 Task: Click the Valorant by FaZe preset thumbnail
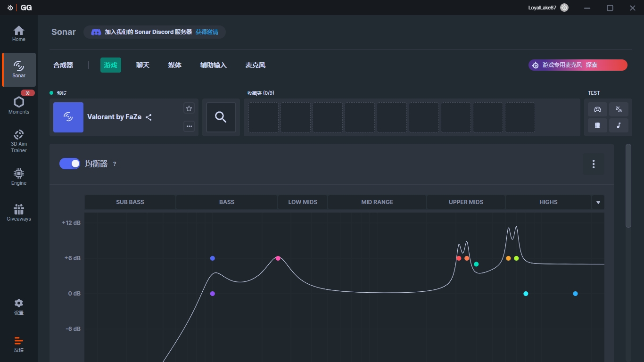tap(68, 117)
